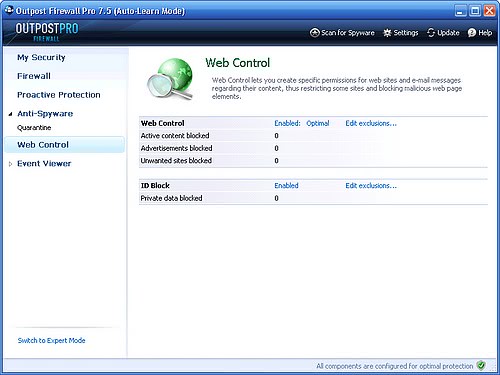The image size is (500, 375).
Task: Open Event Viewer in the sidebar
Action: (x=44, y=164)
